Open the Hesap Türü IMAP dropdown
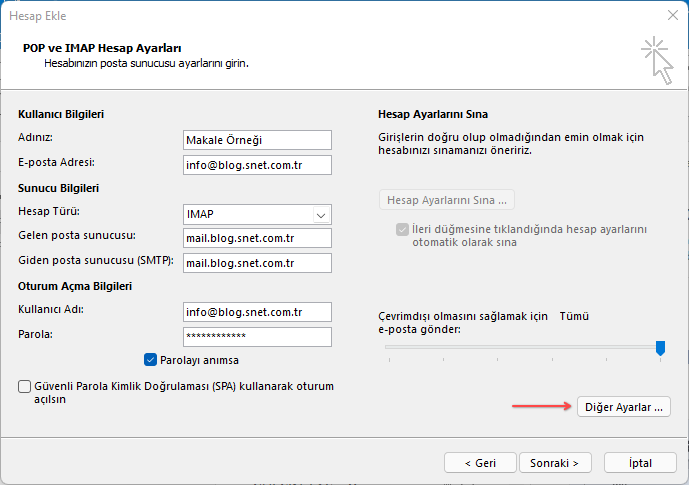This screenshot has width=689, height=485. (x=321, y=214)
